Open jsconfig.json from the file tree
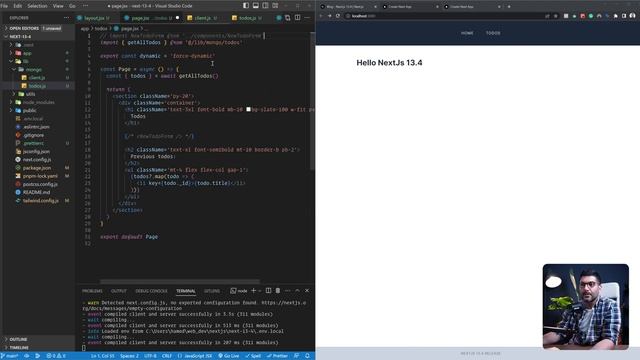Viewport: 640px width, 360px height. 38,151
